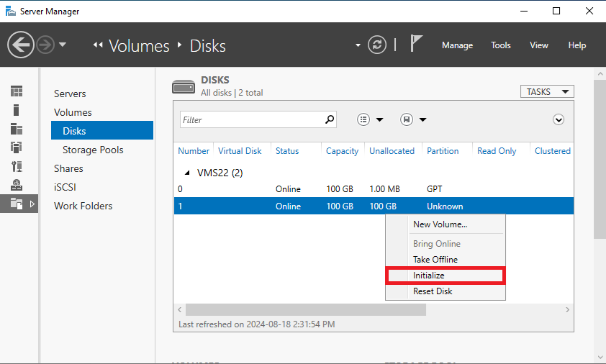Viewport: 606px width, 364px height.
Task: Click the Disks breadcrumb in header
Action: pos(207,46)
